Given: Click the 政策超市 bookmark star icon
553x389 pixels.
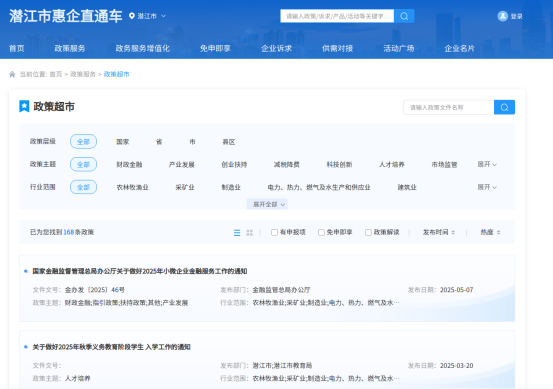Looking at the screenshot, I should pos(24,107).
